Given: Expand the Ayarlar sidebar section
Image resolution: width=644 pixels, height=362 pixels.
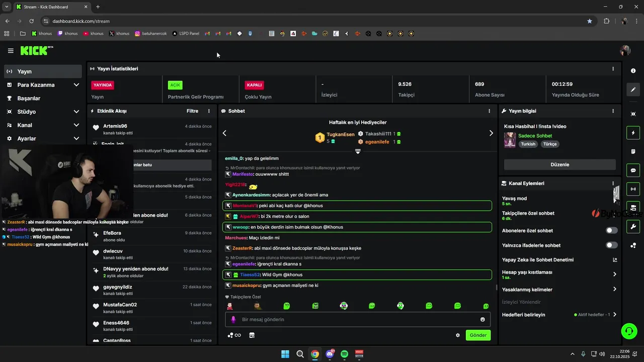Looking at the screenshot, I should click(76, 138).
